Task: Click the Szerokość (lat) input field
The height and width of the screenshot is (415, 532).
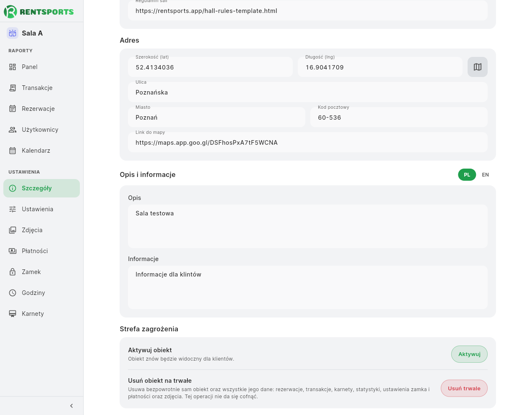Action: coord(210,67)
